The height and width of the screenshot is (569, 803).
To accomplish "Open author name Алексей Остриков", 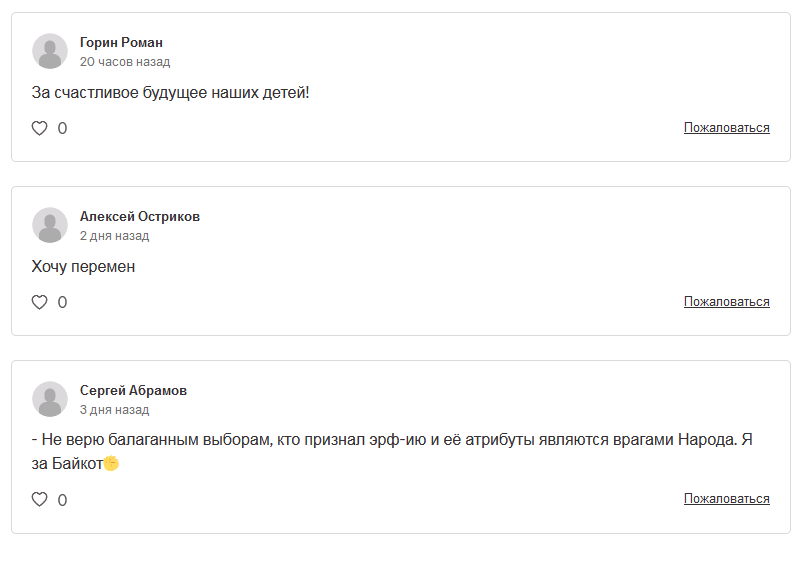I will (140, 217).
